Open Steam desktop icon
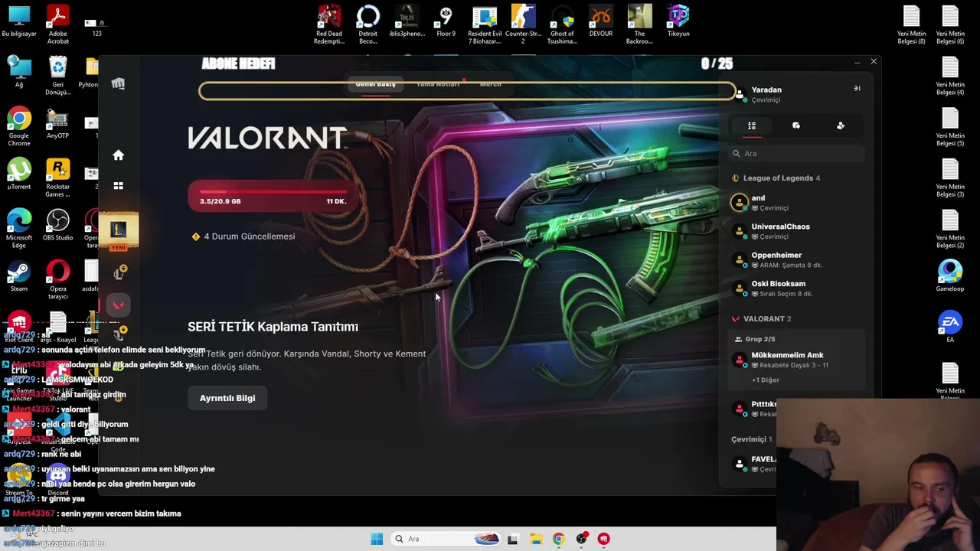This screenshot has height=551, width=980. click(x=19, y=276)
